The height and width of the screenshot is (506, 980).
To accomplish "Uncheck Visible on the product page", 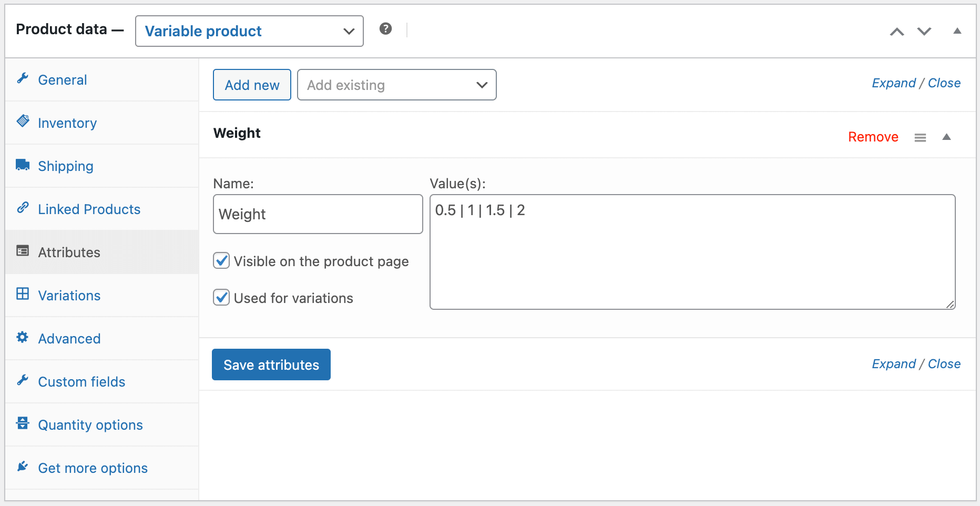I will point(221,261).
